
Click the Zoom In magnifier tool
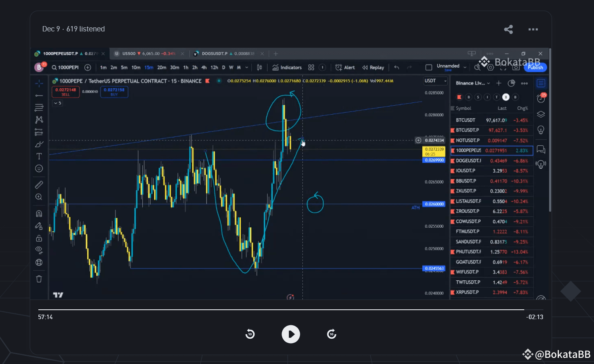(39, 197)
